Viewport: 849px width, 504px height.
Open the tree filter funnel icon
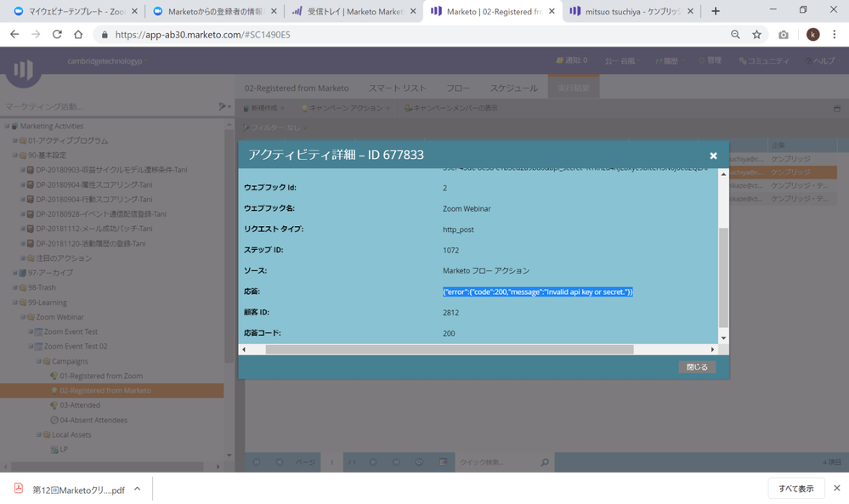click(x=224, y=106)
